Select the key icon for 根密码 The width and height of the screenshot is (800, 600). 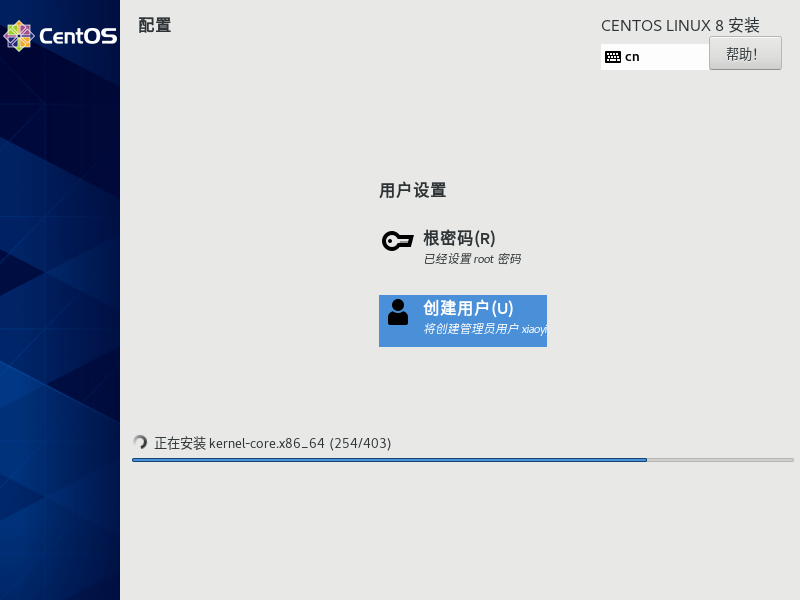coord(397,240)
